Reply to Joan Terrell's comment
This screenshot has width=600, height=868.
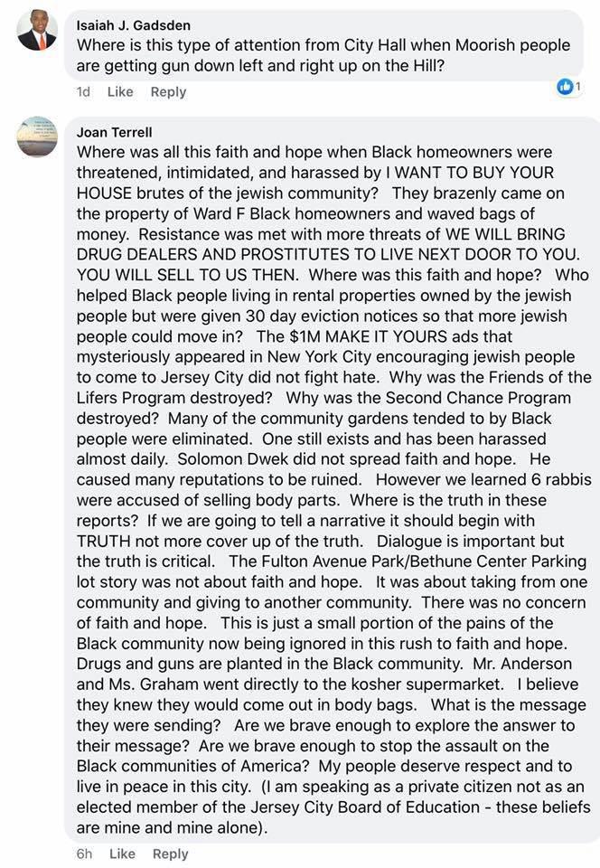click(x=170, y=854)
